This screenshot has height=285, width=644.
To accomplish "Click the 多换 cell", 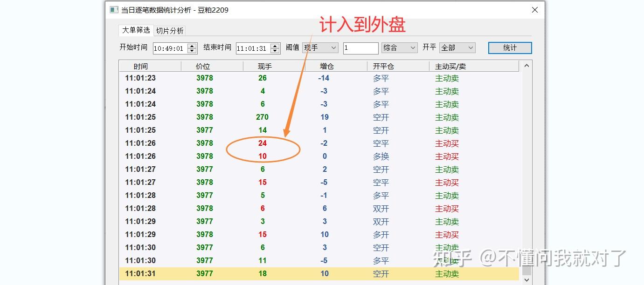I will [x=381, y=156].
